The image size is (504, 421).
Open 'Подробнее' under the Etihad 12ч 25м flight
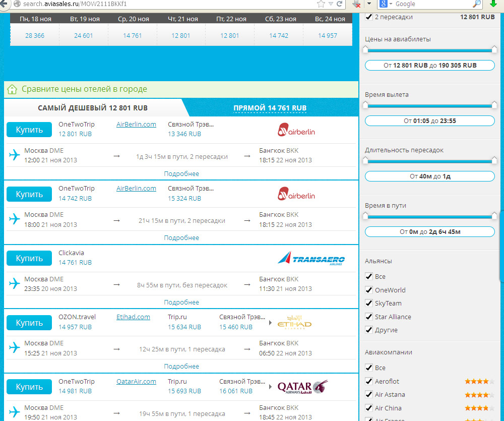(181, 367)
